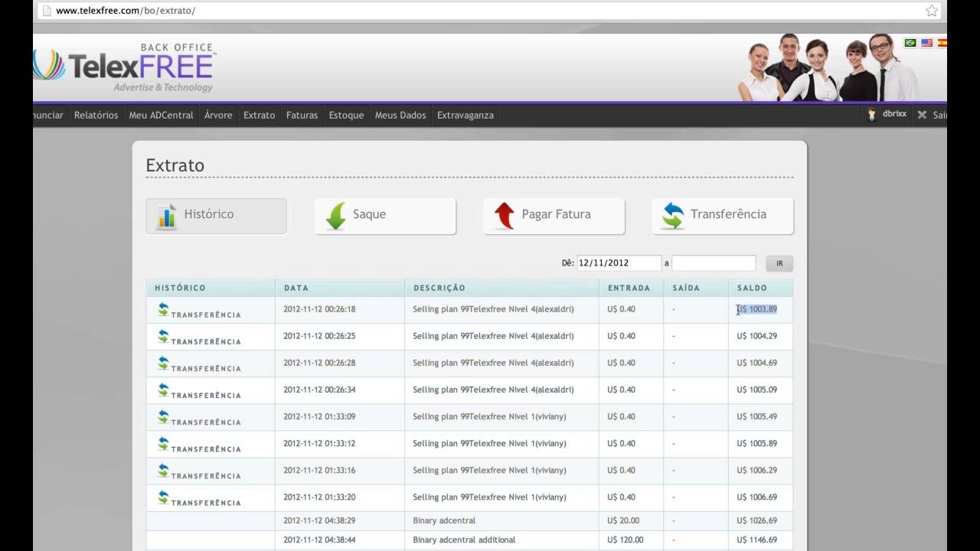Click the Pagar Fatura button
Image resolution: width=980 pixels, height=551 pixels.
(x=554, y=216)
